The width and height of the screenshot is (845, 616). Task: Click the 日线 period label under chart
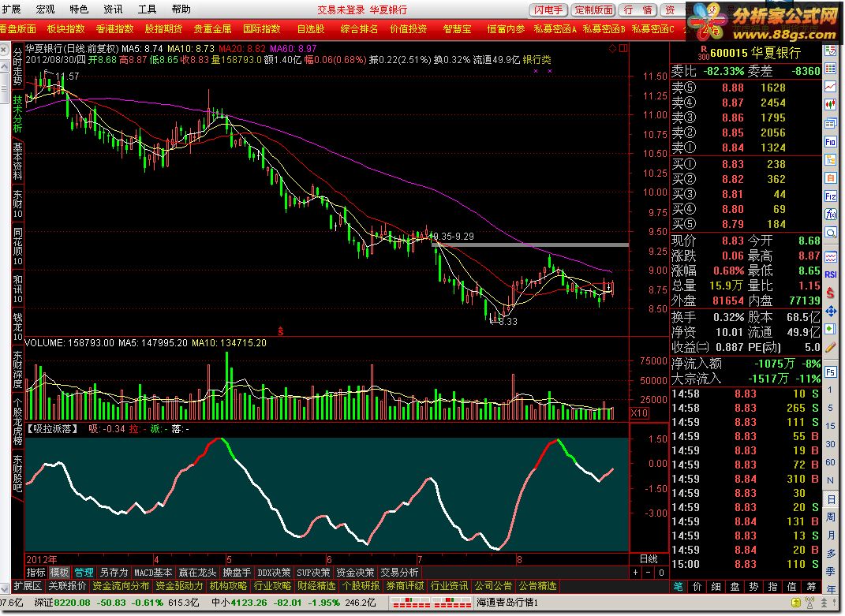pos(649,559)
